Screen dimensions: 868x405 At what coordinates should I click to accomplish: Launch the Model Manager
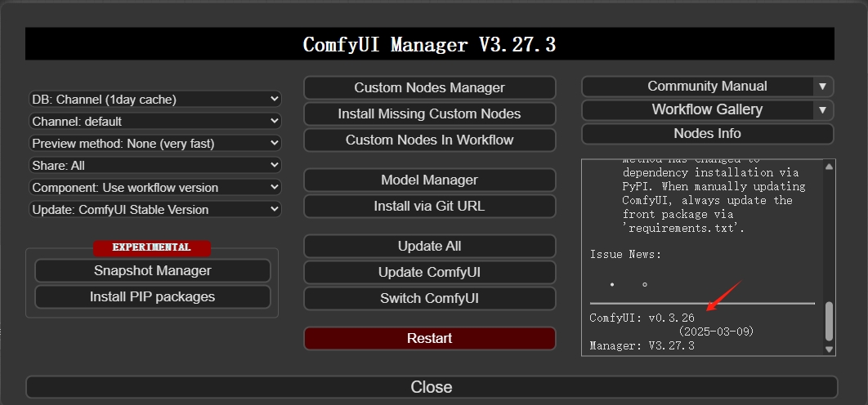(x=429, y=180)
